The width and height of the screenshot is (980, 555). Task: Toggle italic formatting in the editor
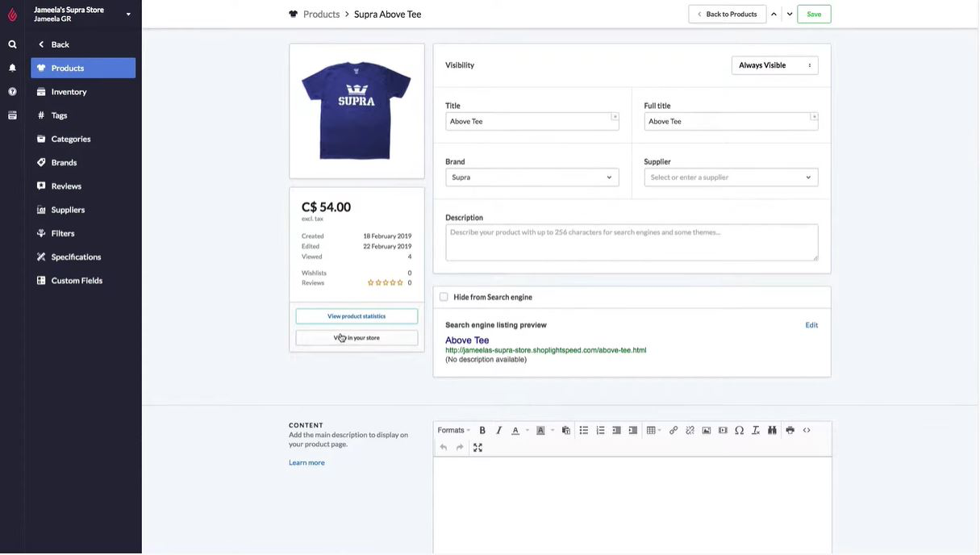point(497,429)
